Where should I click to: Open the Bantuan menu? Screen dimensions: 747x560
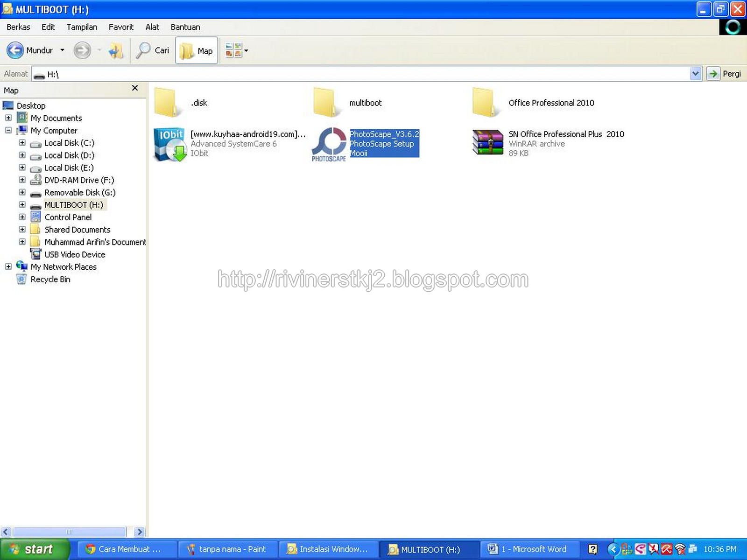(x=185, y=27)
